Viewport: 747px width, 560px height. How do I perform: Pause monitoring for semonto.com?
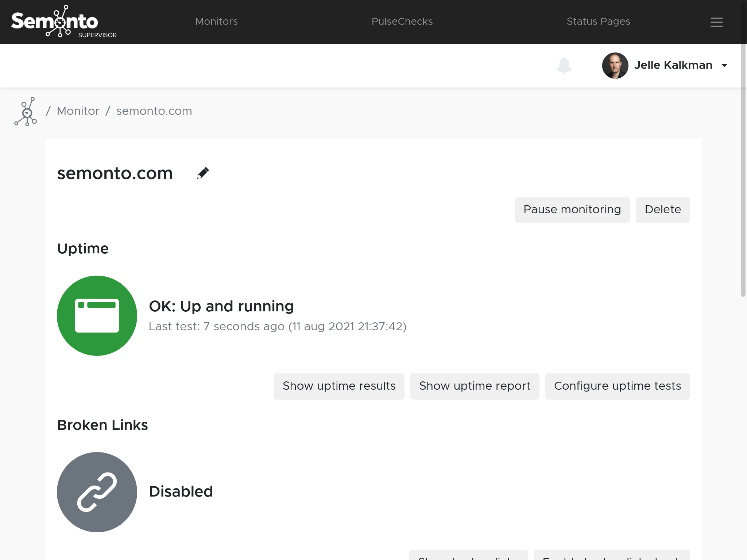point(572,210)
